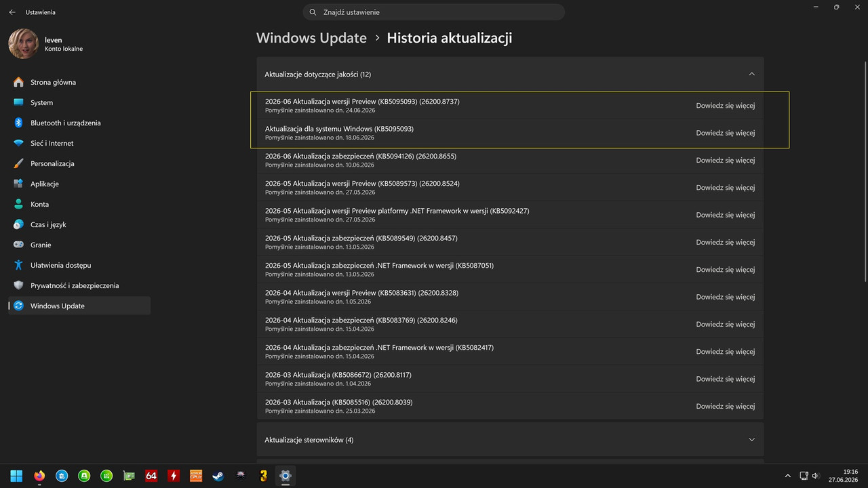Click the red lightning bolt taskbar icon
Image resolution: width=868 pixels, height=488 pixels.
[174, 476]
